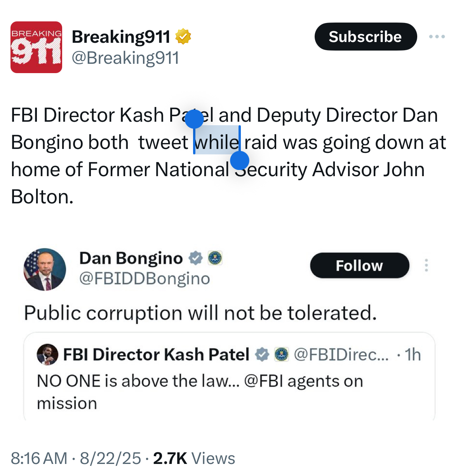458x476 pixels.
Task: Grab the lower text selection handle
Action: coord(240,160)
